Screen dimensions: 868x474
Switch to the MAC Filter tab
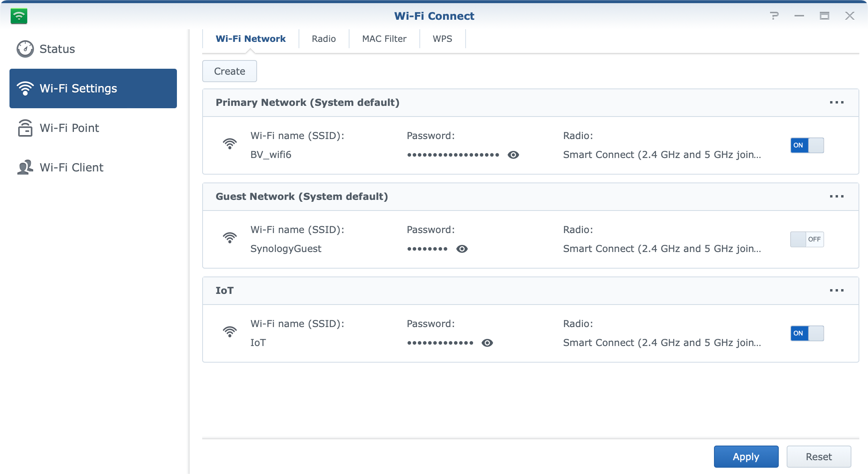(x=384, y=39)
